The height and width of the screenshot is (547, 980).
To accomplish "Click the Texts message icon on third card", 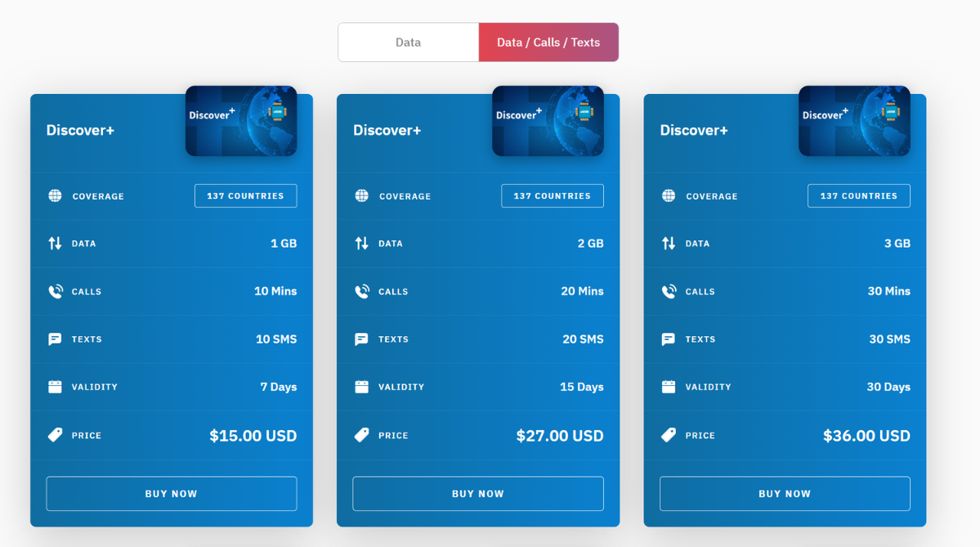I will (668, 339).
